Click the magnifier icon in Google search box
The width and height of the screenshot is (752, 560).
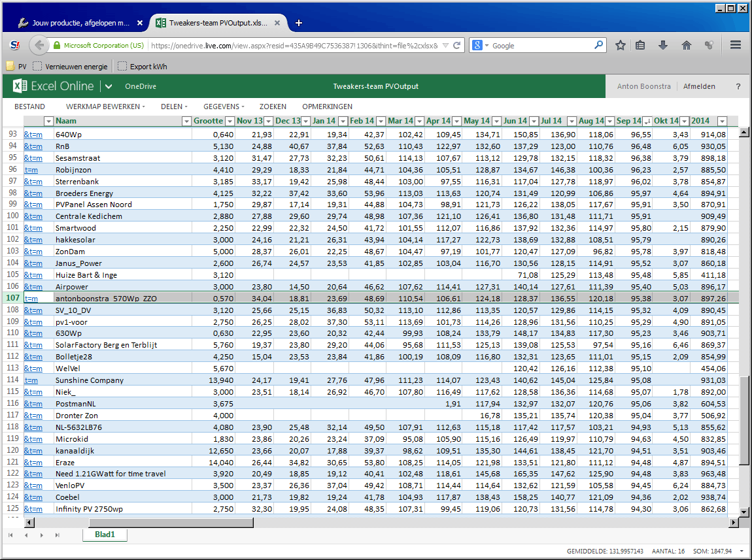(x=598, y=45)
